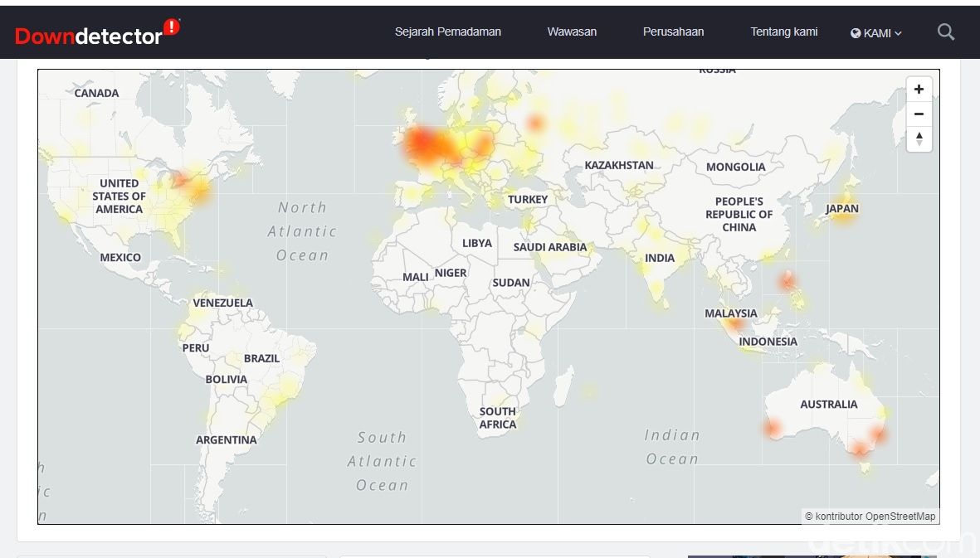Select Wawasan in the navigation bar
Image resolution: width=980 pixels, height=558 pixels.
[571, 32]
